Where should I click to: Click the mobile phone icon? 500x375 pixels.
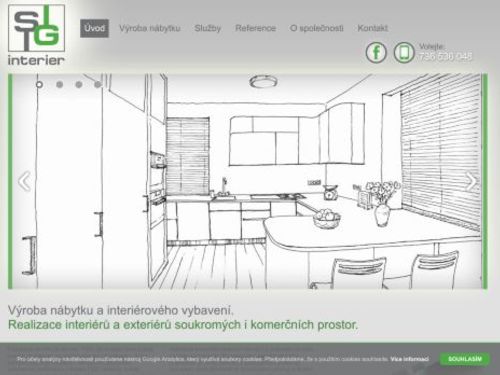(x=404, y=52)
